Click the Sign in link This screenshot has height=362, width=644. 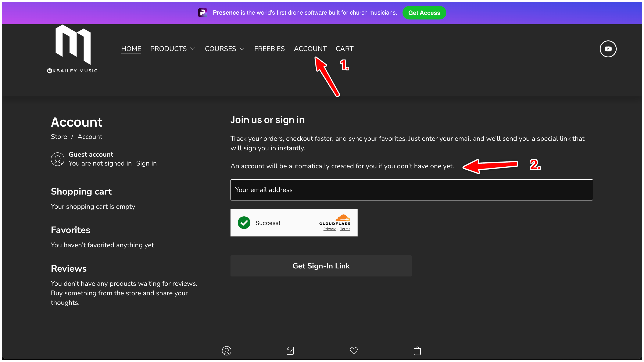146,163
